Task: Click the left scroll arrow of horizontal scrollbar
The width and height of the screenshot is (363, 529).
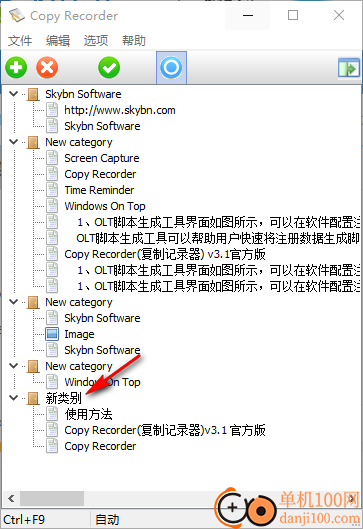Action: point(11,498)
